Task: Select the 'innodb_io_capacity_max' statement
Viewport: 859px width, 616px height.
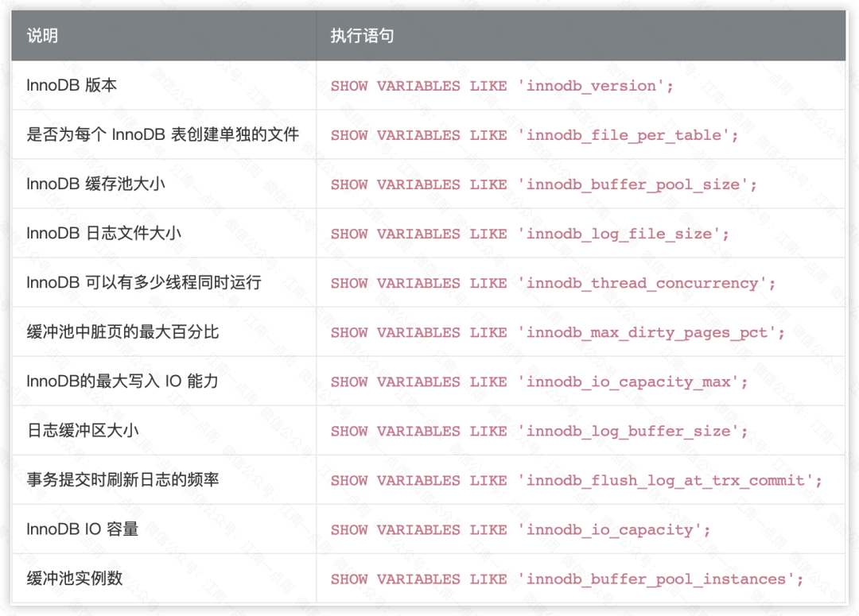Action: click(539, 382)
